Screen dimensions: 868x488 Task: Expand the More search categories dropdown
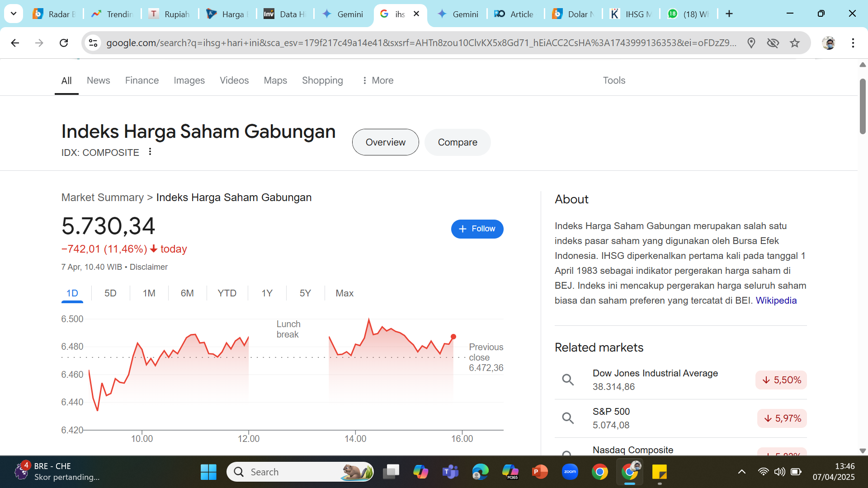[x=378, y=80]
